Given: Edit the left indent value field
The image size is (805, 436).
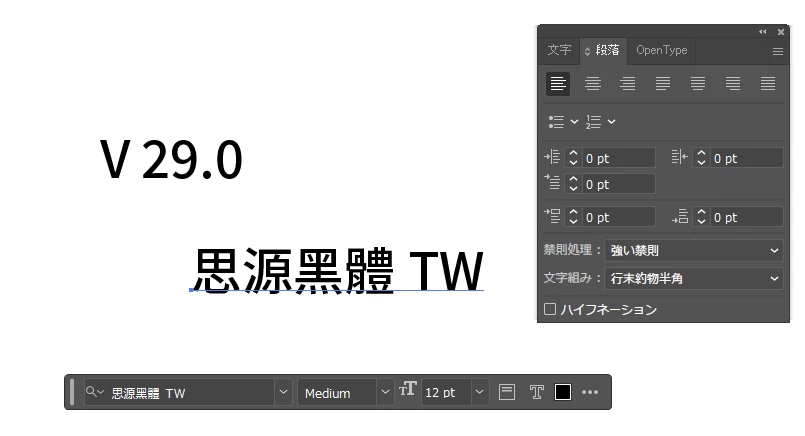Looking at the screenshot, I should click(618, 158).
